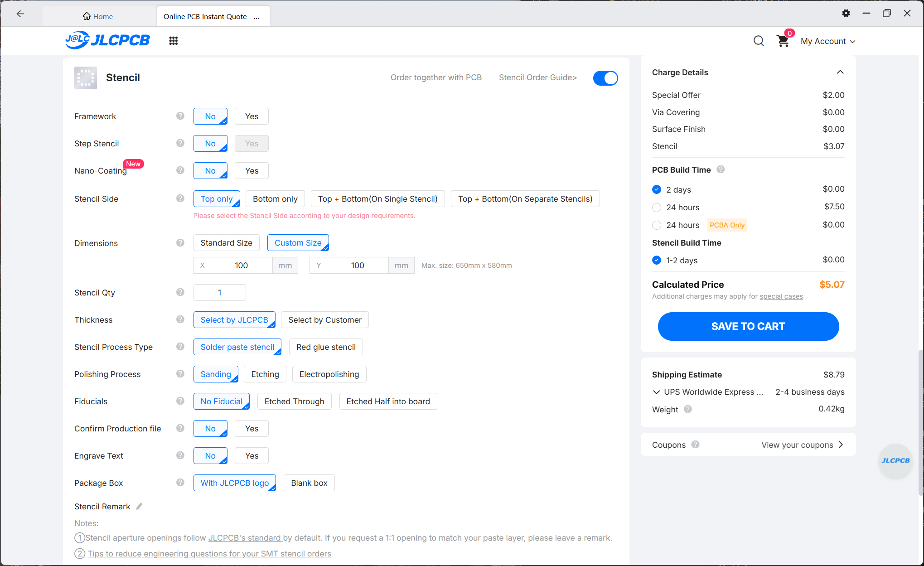This screenshot has height=566, width=924.
Task: Select the Online PCB Instant Quote tab
Action: tap(213, 16)
